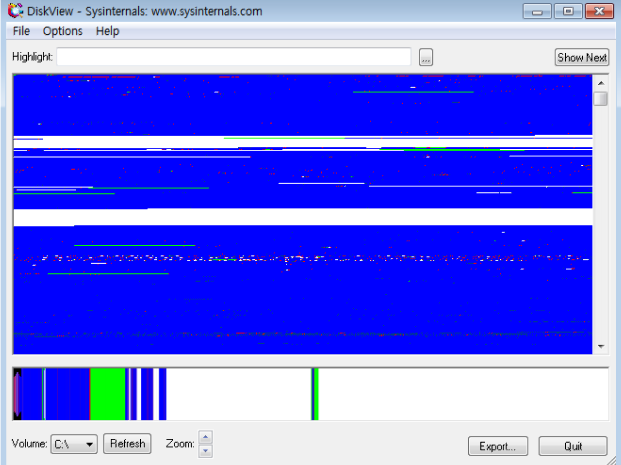Screen dimensions: 621x465
Task: Decrease zoom with the down arrow
Action: click(x=206, y=451)
